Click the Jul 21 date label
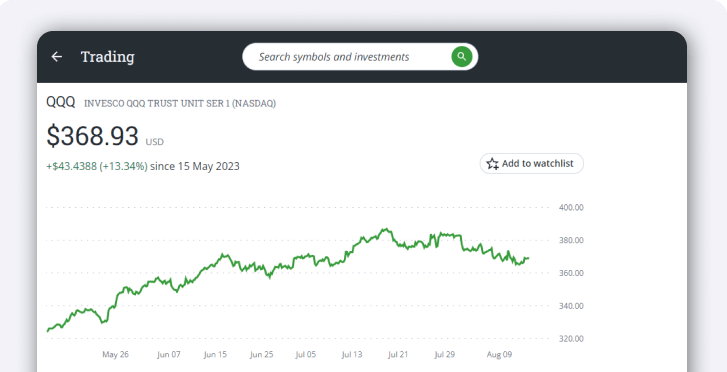Image resolution: width=727 pixels, height=372 pixels. tap(398, 354)
